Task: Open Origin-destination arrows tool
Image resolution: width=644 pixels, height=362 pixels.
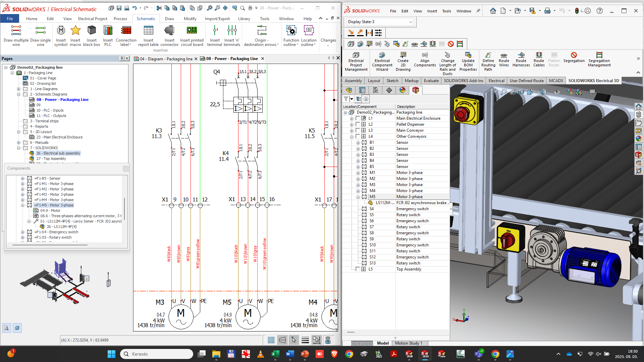Action: coord(261,36)
